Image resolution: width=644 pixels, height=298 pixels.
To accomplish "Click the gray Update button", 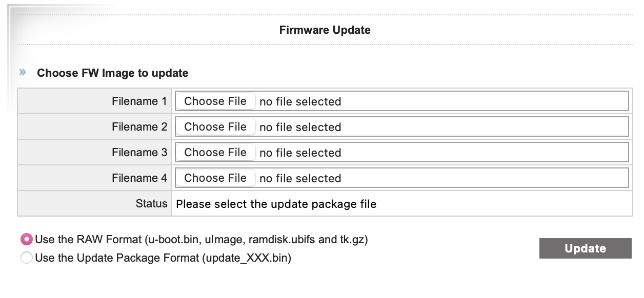I will click(x=585, y=248).
